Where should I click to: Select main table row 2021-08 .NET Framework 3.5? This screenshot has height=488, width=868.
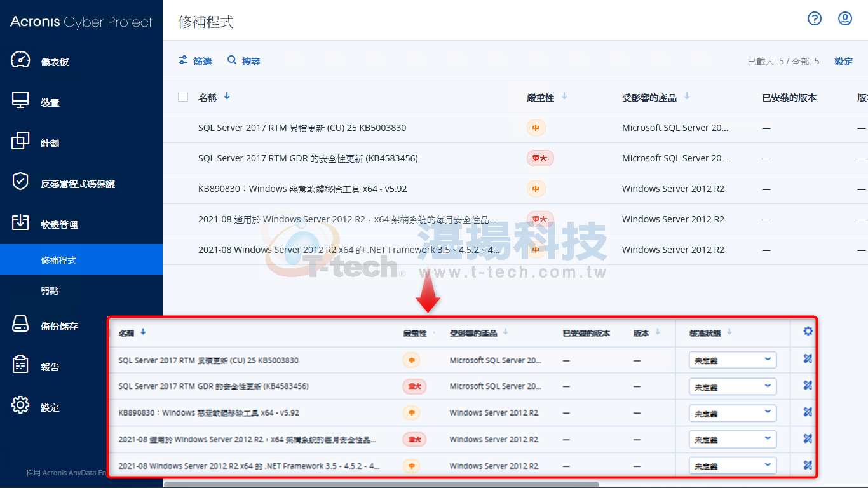[x=515, y=250]
